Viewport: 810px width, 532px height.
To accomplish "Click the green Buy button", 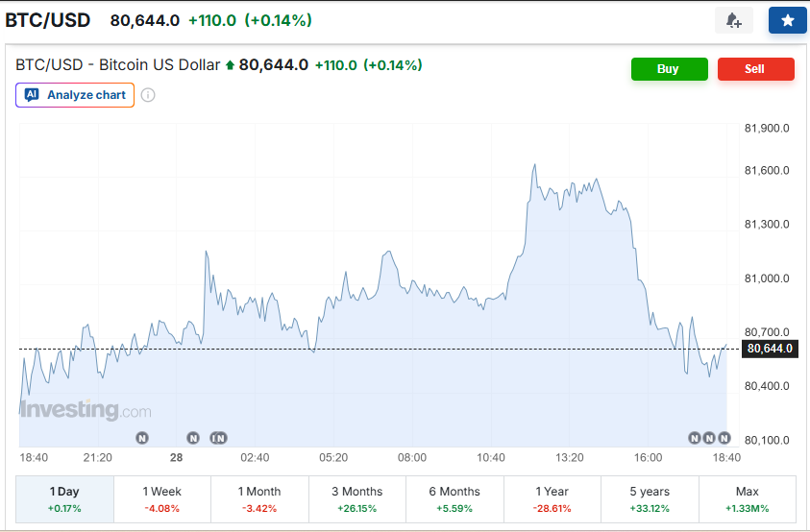I will pos(669,69).
